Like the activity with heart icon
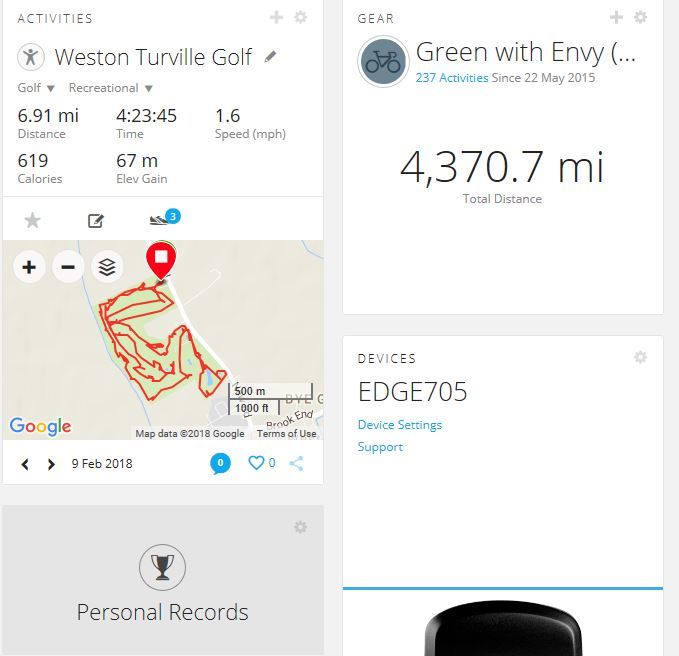The height and width of the screenshot is (656, 679). click(257, 463)
